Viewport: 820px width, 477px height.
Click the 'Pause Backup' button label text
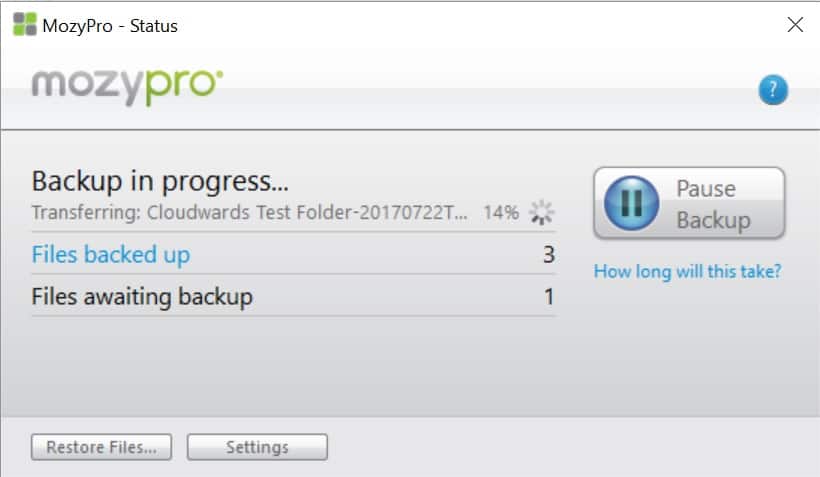coord(713,204)
